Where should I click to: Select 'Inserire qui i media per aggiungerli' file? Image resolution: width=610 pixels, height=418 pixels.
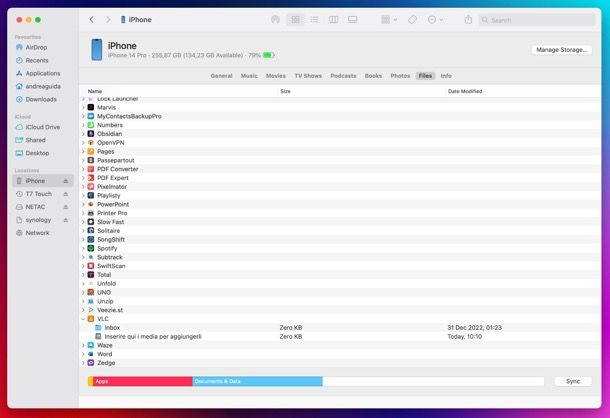[340, 337]
